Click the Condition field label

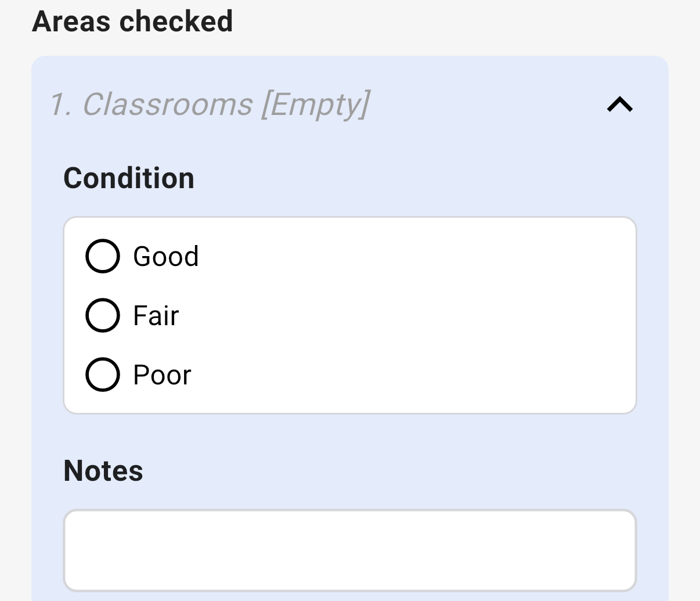(129, 178)
